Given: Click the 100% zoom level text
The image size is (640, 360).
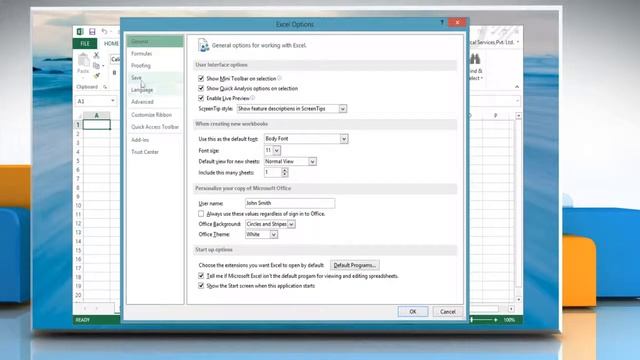Looking at the screenshot, I should pos(509,320).
